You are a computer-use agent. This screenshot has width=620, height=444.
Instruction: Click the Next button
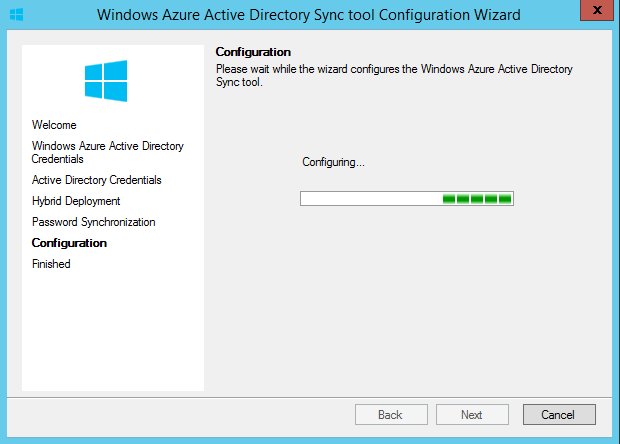pos(472,414)
